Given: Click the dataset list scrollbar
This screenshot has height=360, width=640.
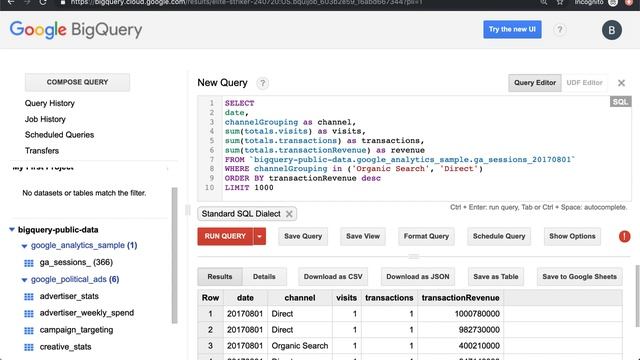Looking at the screenshot, I should click(175, 255).
